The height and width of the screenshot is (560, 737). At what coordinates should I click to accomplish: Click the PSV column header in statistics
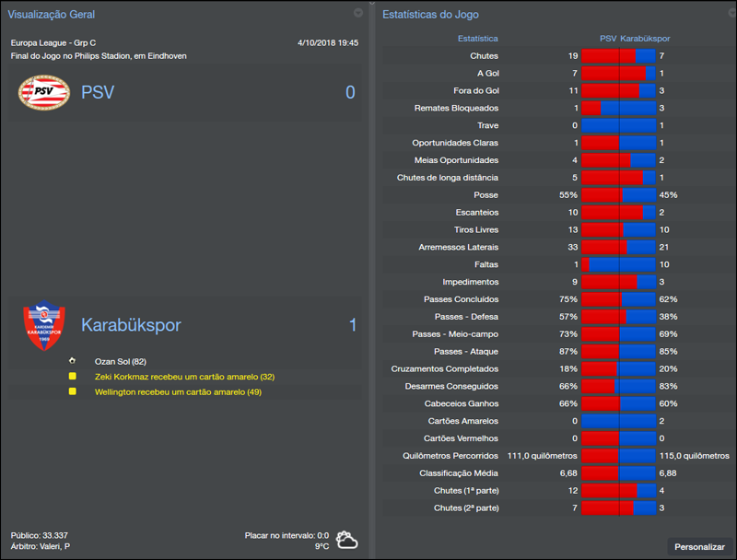(608, 39)
